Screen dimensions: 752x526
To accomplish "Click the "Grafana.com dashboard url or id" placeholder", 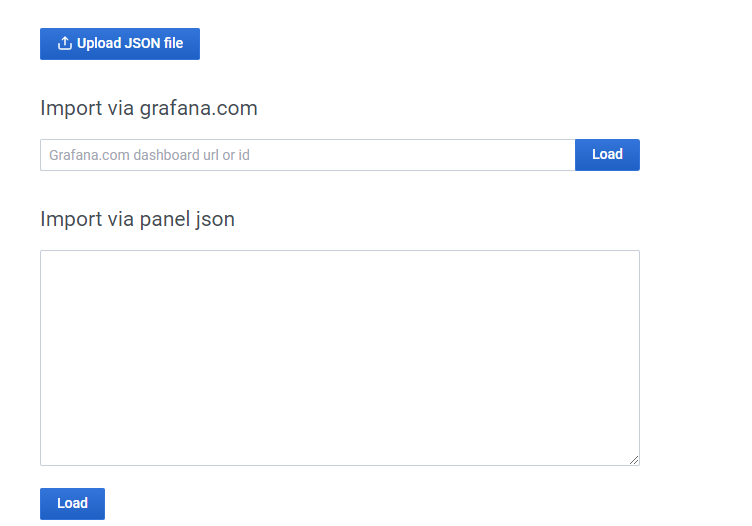I will pos(149,155).
